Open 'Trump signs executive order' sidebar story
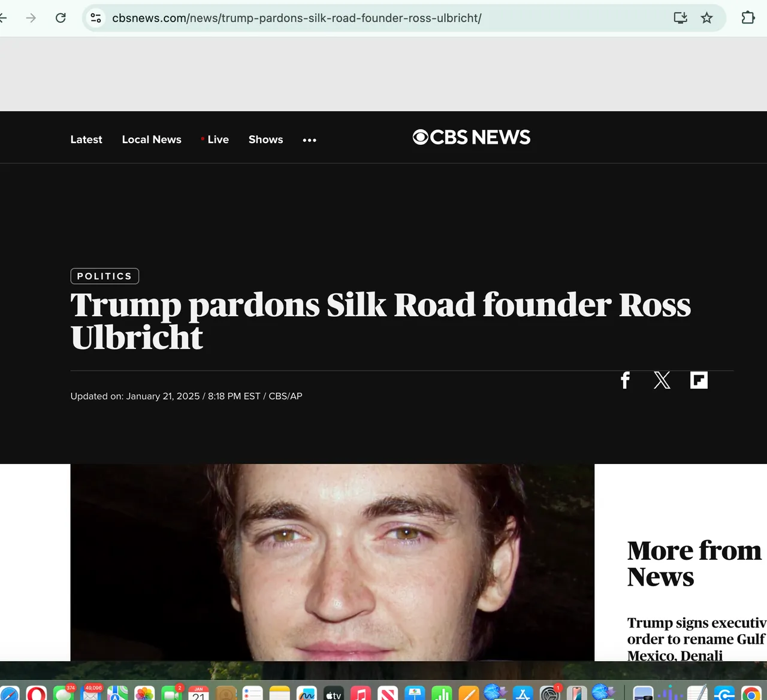Screen dimensions: 767x700 pos(697,639)
